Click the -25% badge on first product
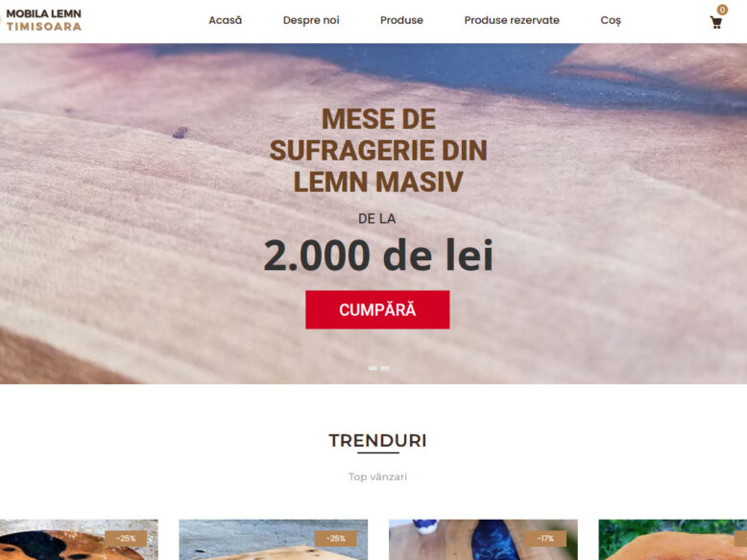The width and height of the screenshot is (747, 560). tap(126, 539)
